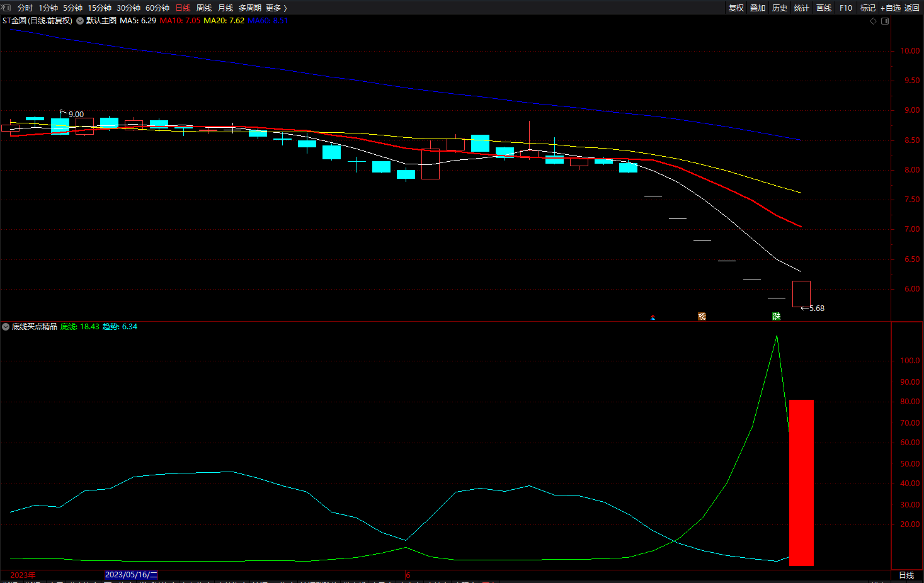Image resolution: width=924 pixels, height=583 pixels.
Task: Expand the 更多 periods menu
Action: click(x=276, y=8)
